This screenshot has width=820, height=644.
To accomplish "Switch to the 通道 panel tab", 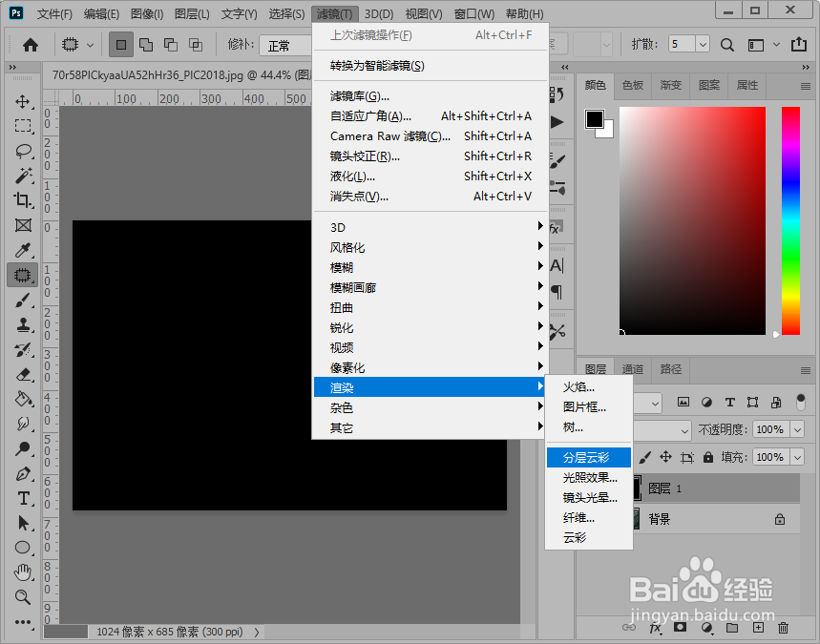I will [x=632, y=369].
